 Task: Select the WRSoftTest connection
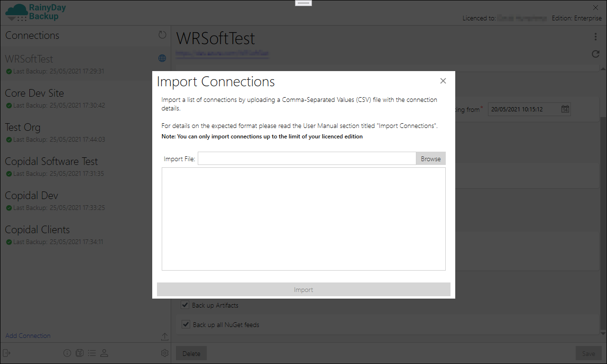[85, 64]
